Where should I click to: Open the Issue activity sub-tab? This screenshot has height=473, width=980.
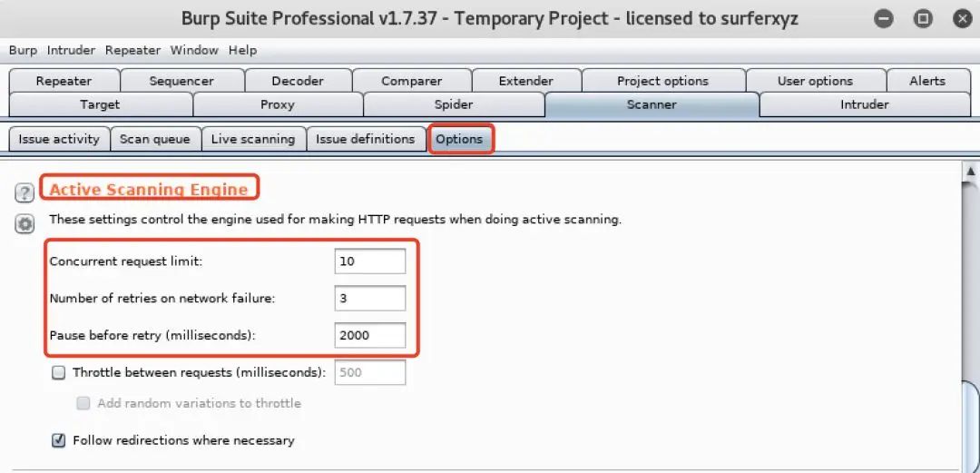(x=59, y=139)
